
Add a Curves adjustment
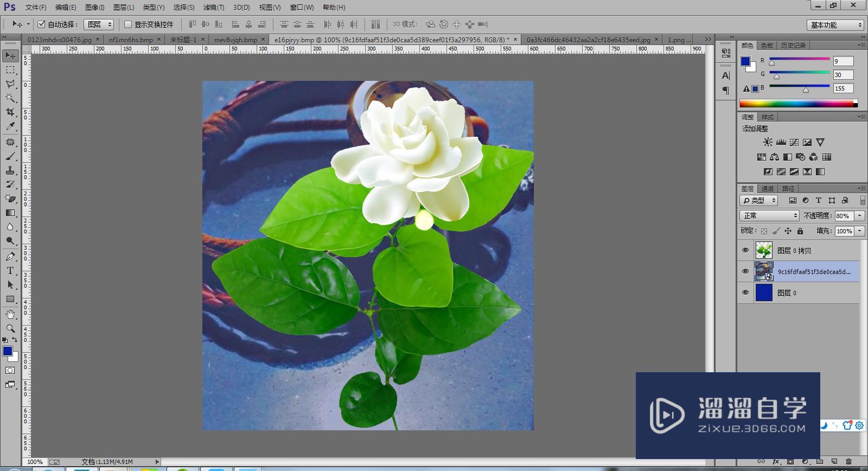(x=794, y=142)
